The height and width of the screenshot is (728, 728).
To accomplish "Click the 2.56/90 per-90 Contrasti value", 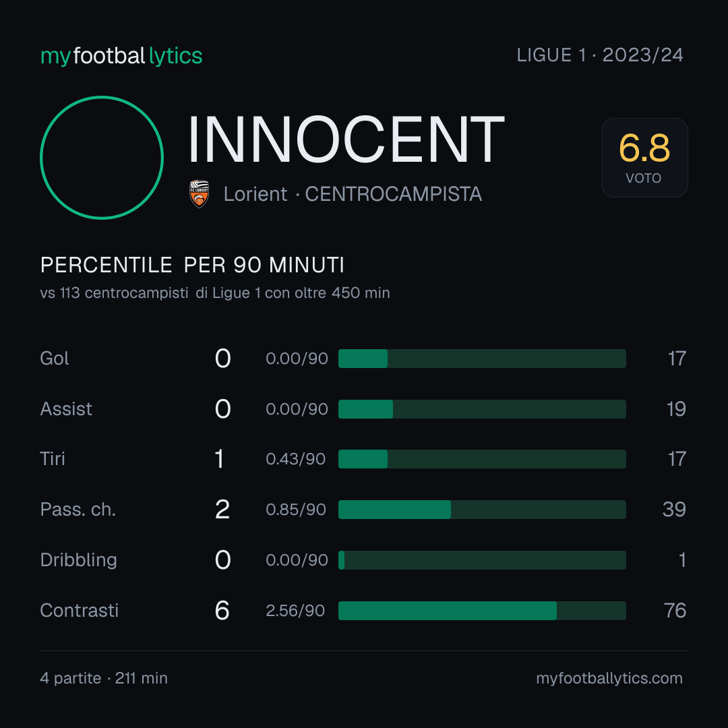I will (295, 611).
